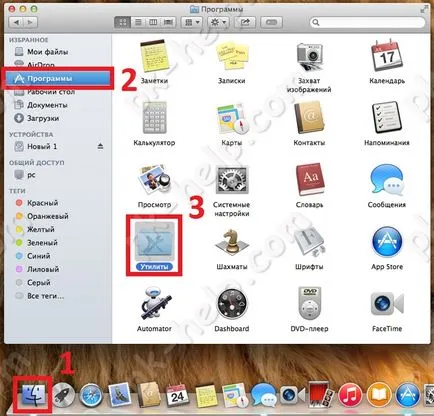
Task: Click the Share toolbar button
Action: click(x=245, y=22)
